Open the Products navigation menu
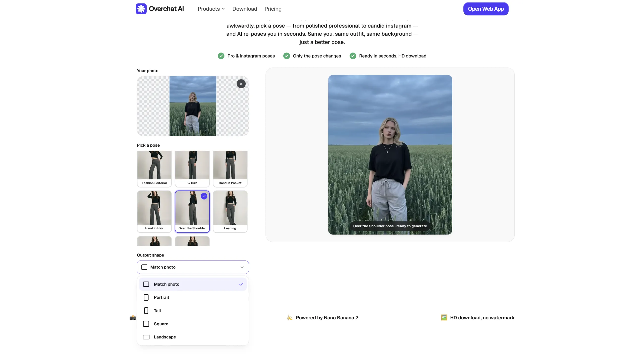 tap(211, 9)
